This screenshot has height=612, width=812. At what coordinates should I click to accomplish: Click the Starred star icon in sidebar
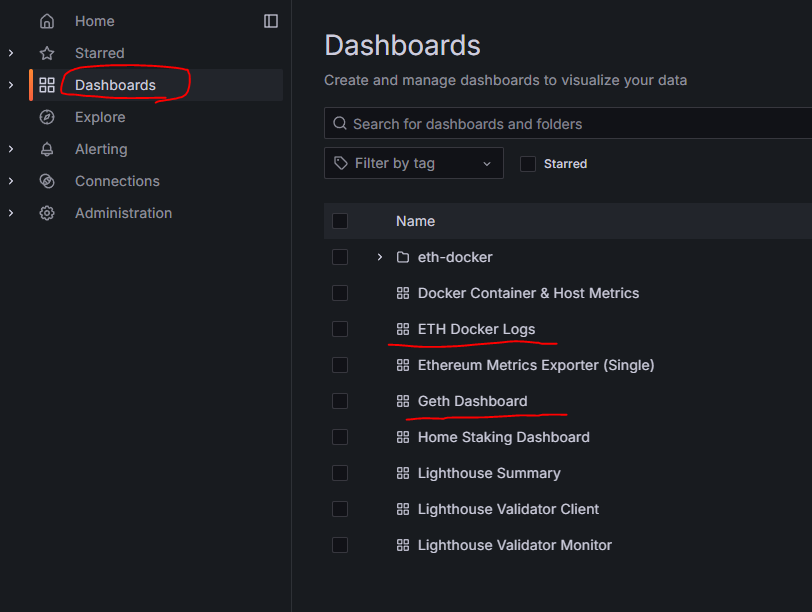point(47,53)
